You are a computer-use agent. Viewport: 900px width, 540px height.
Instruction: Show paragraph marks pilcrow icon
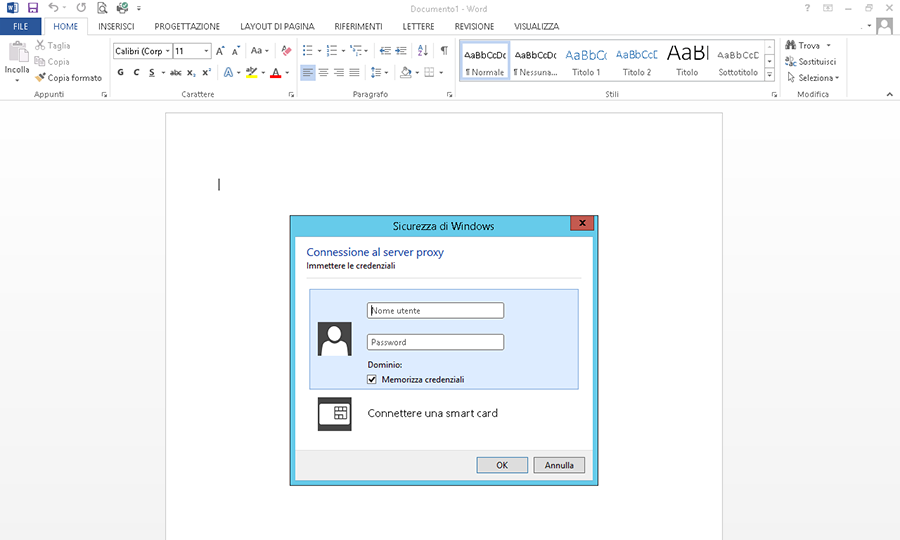coord(444,50)
